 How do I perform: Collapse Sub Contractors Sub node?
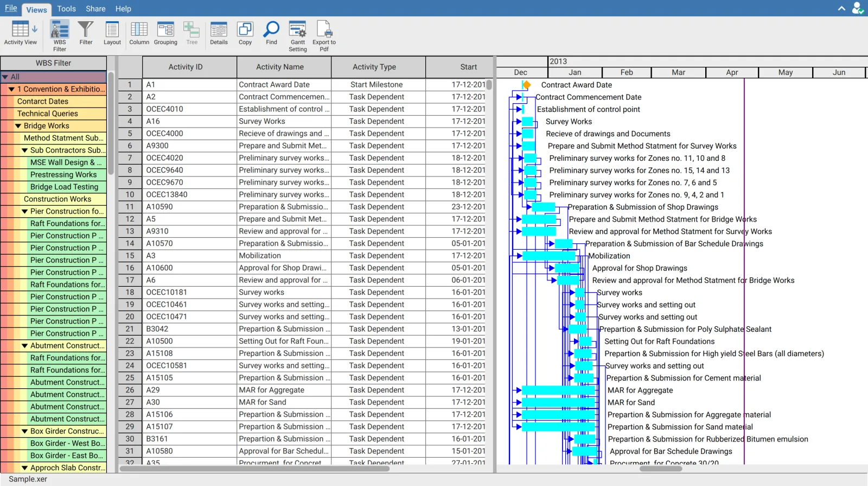coord(24,150)
